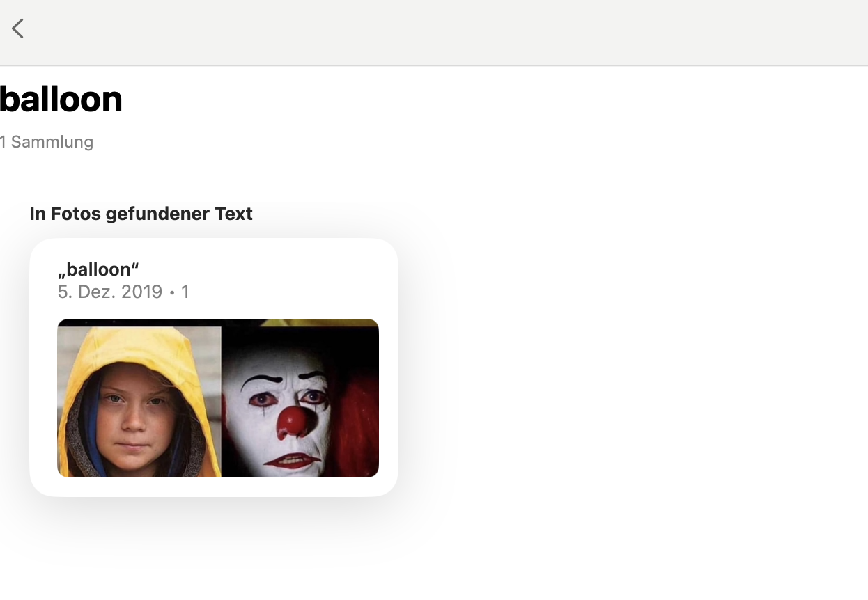Screen dimensions: 868x600
Task: Click the "5. Dez. 2019" date label
Action: (x=110, y=292)
